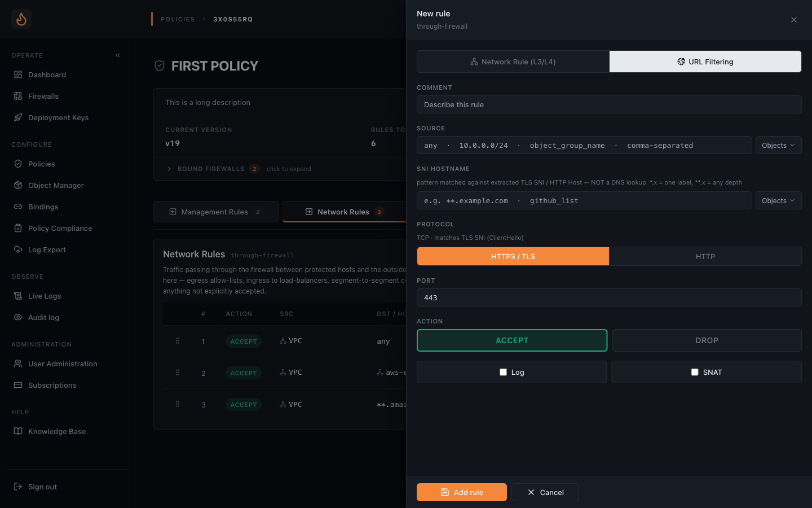
Task: Select HTTP protocol option
Action: pyautogui.click(x=705, y=256)
